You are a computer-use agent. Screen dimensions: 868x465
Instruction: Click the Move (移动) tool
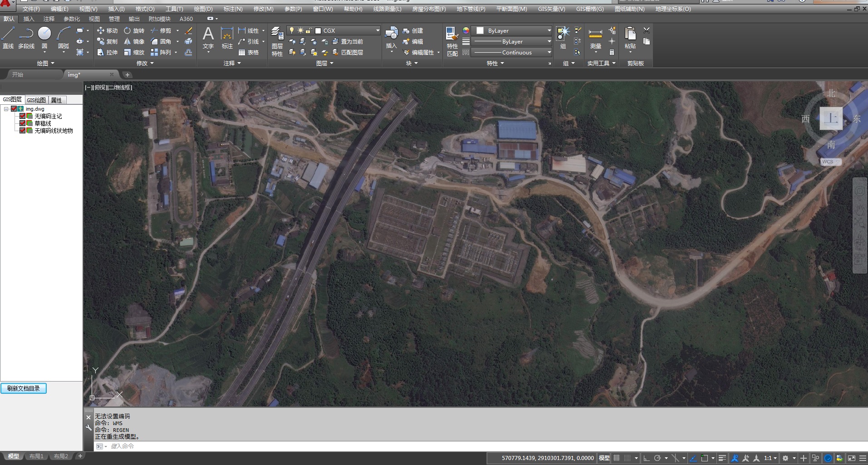point(107,30)
